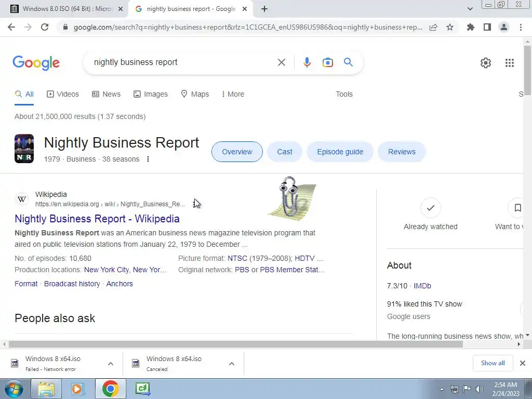Open the Format link

(x=26, y=284)
